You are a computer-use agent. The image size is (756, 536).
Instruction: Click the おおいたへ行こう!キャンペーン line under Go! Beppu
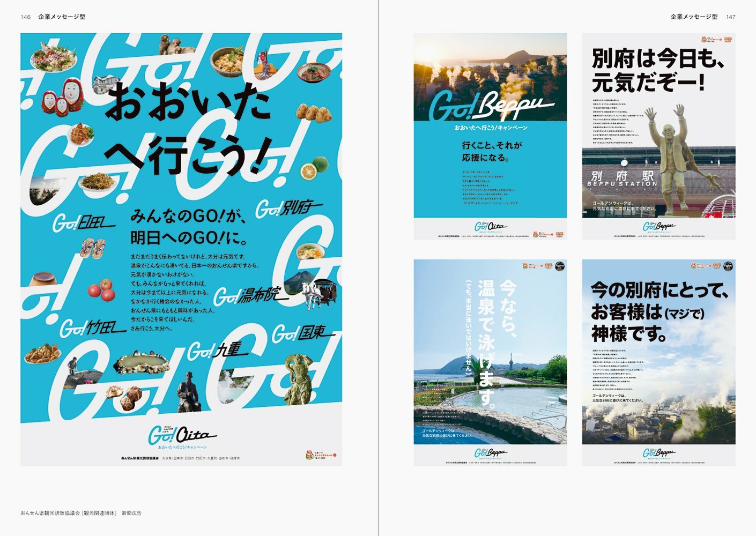coord(490,128)
